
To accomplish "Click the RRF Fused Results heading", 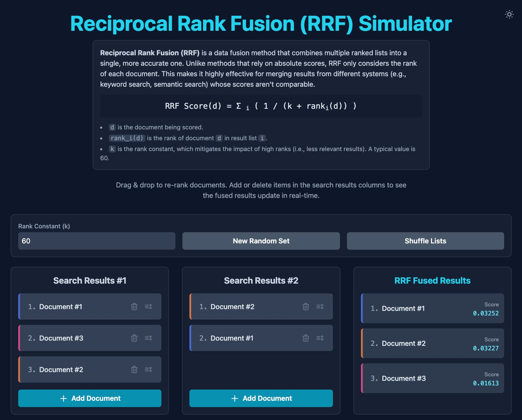I will pos(432,280).
